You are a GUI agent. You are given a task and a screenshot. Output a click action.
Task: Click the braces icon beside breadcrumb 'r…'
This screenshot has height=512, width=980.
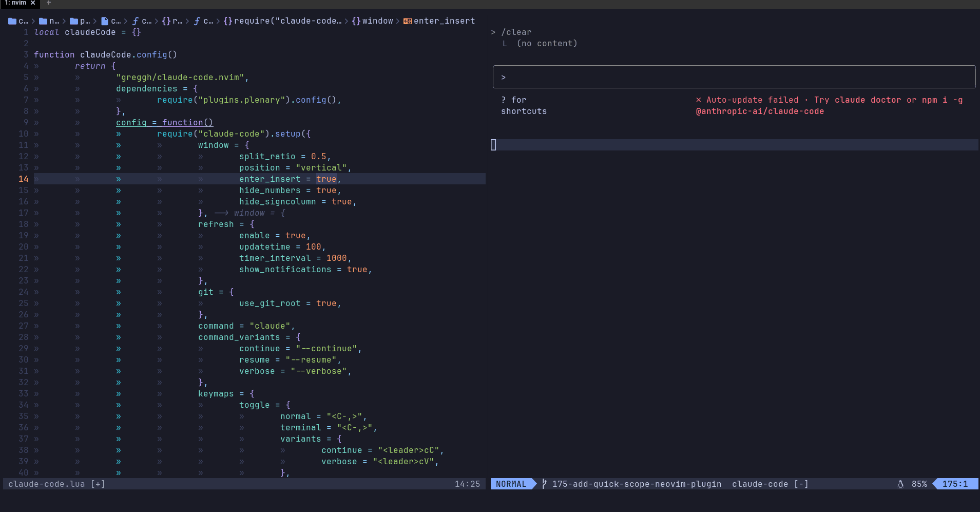coord(166,21)
